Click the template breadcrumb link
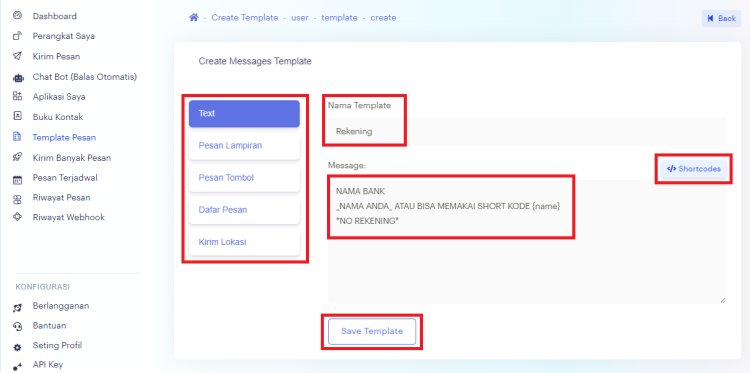The width and height of the screenshot is (750, 373). 340,18
